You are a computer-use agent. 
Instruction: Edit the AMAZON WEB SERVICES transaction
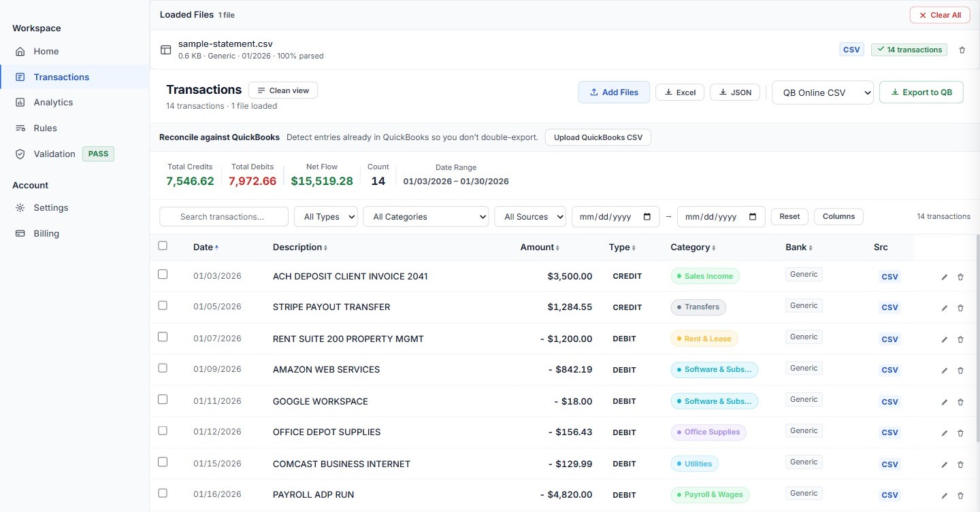point(944,371)
